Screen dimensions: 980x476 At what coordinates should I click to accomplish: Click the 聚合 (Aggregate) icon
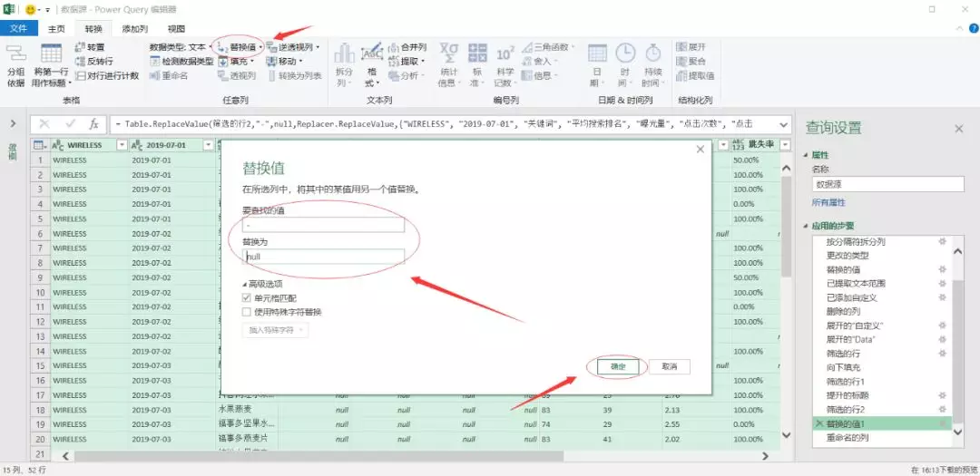[681, 62]
